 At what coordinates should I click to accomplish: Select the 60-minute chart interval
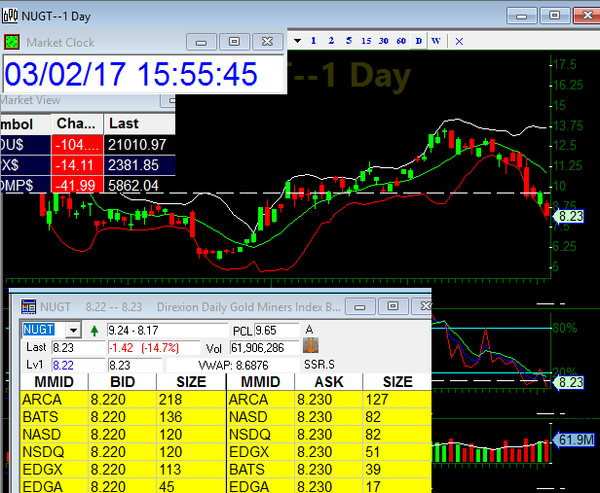coord(401,41)
